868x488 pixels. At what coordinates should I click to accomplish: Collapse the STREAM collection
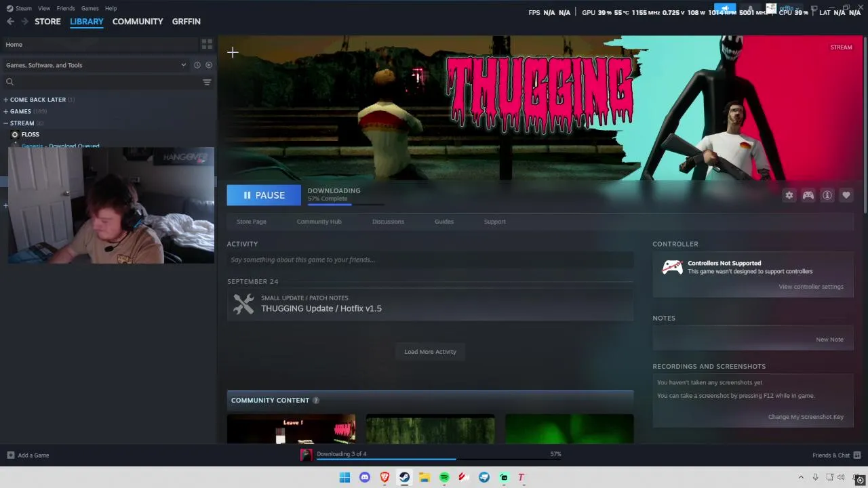coord(6,123)
